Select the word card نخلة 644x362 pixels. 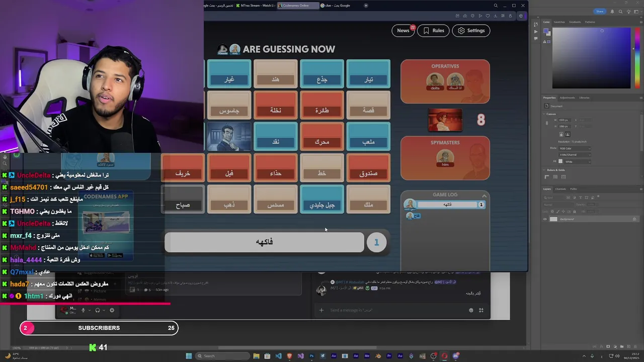point(275,105)
